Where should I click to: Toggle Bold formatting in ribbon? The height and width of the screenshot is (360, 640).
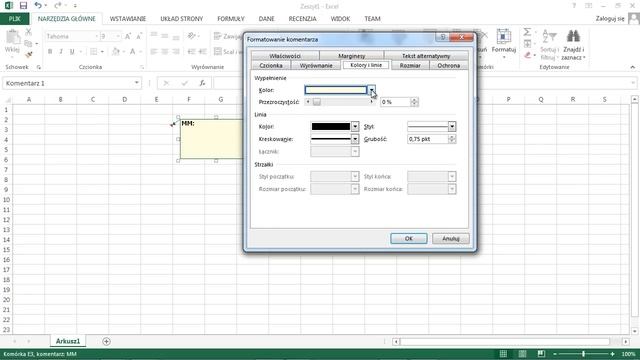tap(50, 51)
